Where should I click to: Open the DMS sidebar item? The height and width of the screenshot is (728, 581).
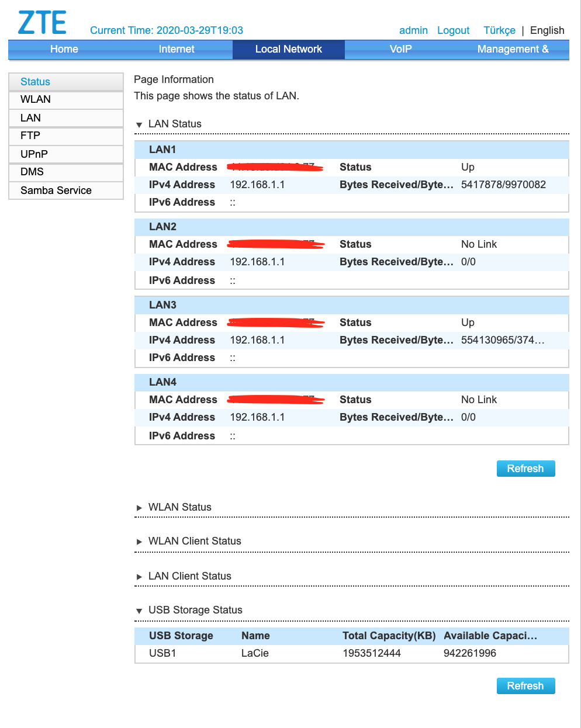click(x=66, y=172)
